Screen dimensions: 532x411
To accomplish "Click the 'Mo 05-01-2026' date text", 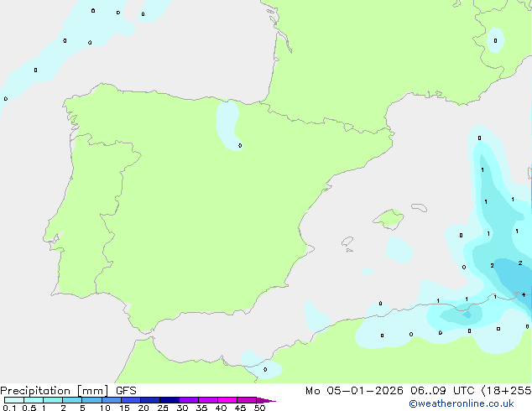I will (354, 391).
